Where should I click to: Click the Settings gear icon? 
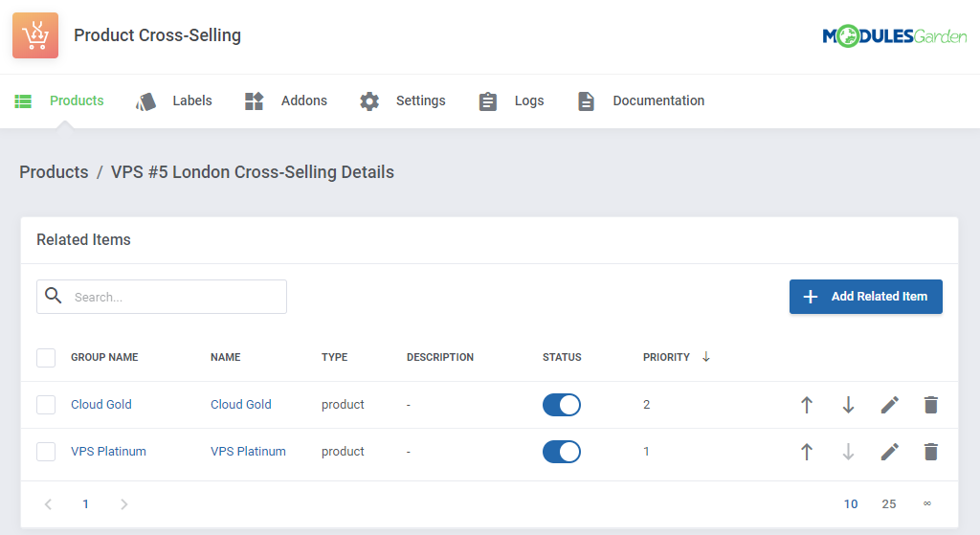click(369, 101)
